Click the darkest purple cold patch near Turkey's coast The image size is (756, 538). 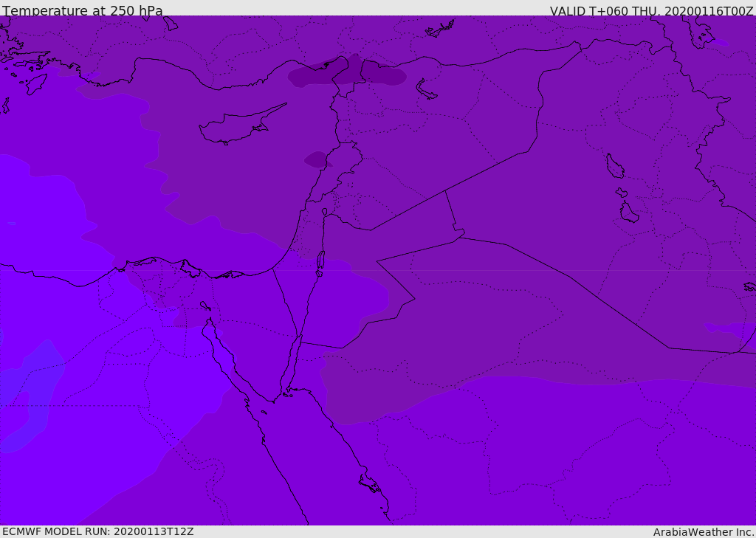click(x=347, y=72)
